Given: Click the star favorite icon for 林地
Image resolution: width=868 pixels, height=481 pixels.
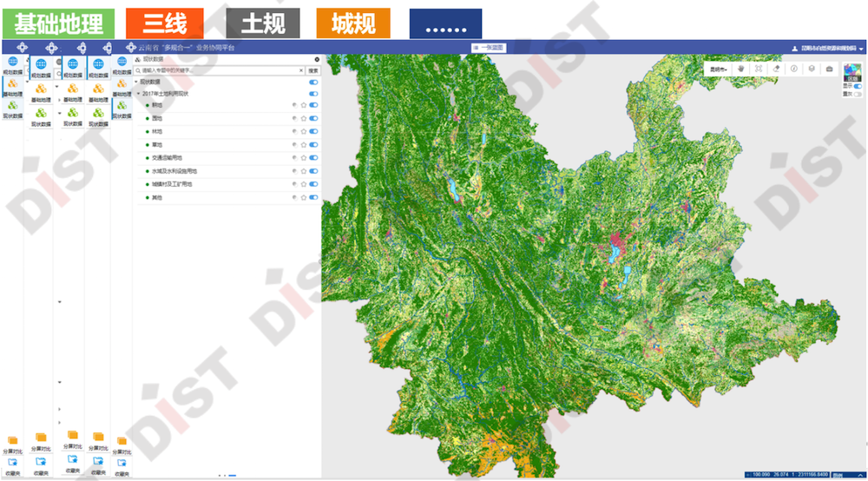Looking at the screenshot, I should coord(304,131).
